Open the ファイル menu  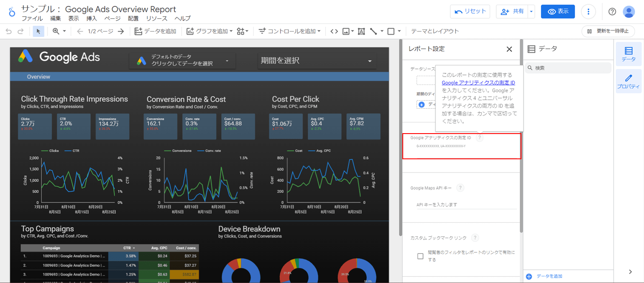[32, 18]
